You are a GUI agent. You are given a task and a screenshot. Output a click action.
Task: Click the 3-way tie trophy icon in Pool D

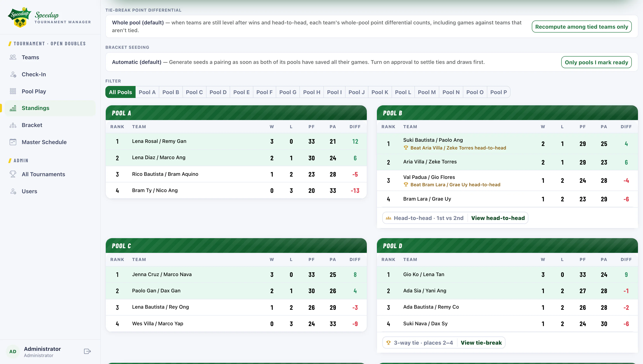[x=389, y=343]
